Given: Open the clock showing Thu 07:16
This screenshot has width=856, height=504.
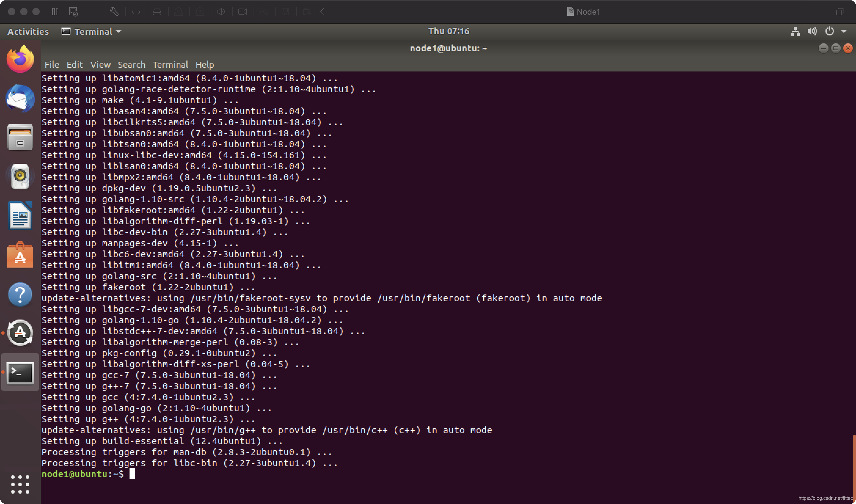Looking at the screenshot, I should pos(449,31).
